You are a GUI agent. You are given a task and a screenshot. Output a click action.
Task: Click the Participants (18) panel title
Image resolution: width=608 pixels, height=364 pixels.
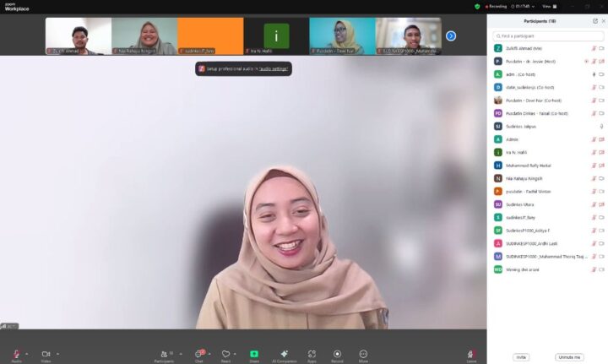[540, 21]
